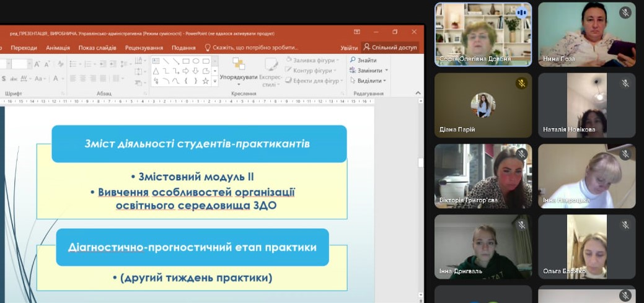Expand the Заливка фігури dropdown

click(337, 60)
